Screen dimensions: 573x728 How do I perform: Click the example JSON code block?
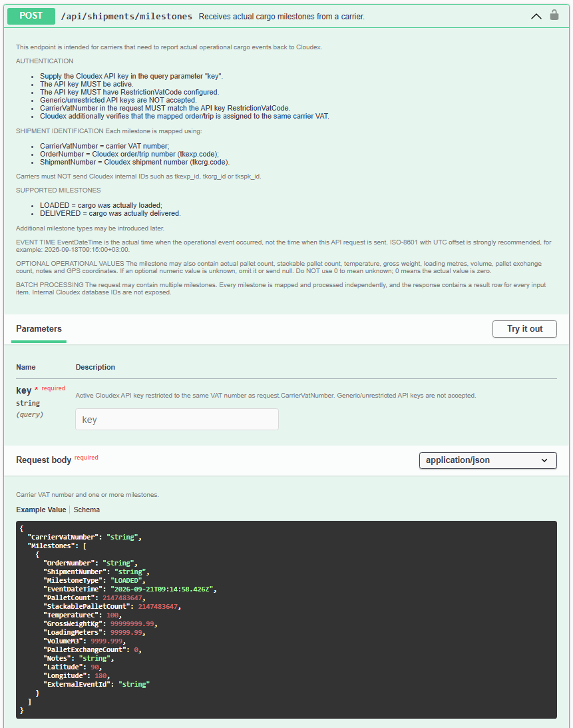tap(286, 619)
